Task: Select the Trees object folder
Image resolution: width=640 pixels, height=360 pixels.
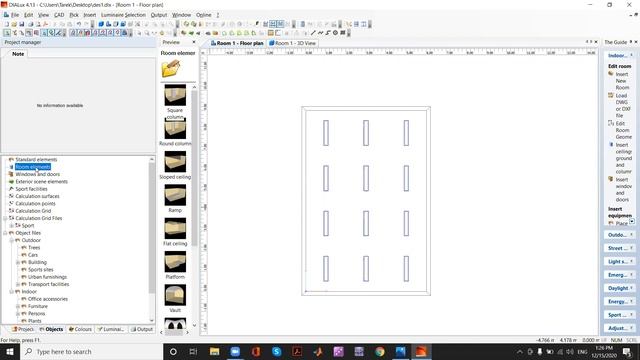Action: 34,247
